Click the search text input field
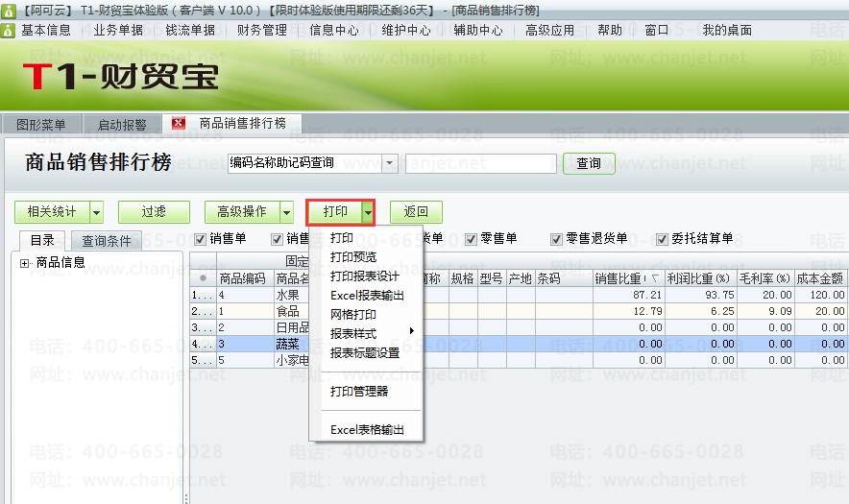This screenshot has height=504, width=849. (x=481, y=163)
